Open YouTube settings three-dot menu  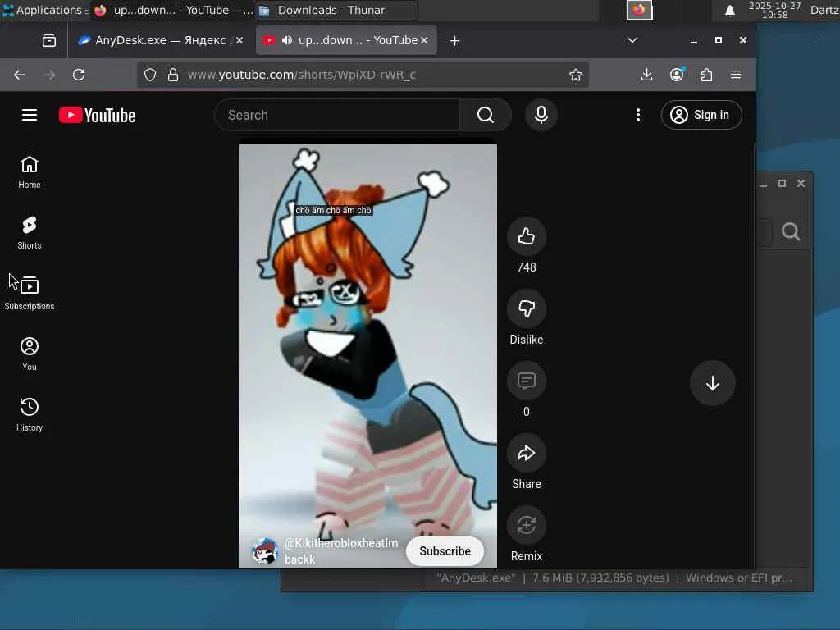click(637, 115)
